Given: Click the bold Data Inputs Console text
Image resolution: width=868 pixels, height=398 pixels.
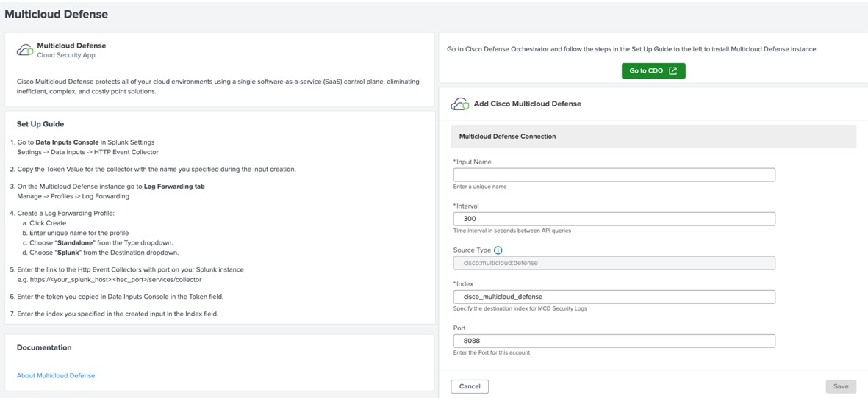Looking at the screenshot, I should 67,142.
